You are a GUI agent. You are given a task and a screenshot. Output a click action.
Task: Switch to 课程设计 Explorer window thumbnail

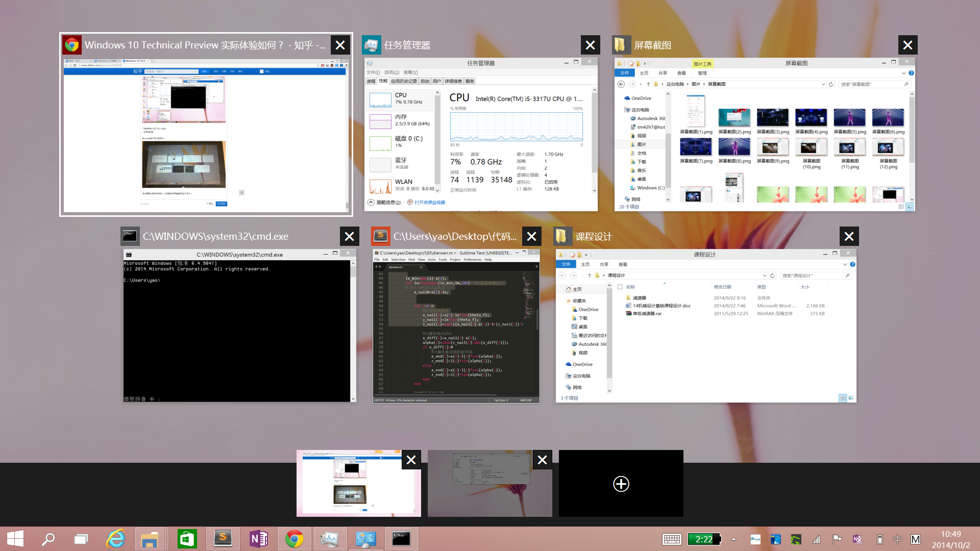(706, 326)
